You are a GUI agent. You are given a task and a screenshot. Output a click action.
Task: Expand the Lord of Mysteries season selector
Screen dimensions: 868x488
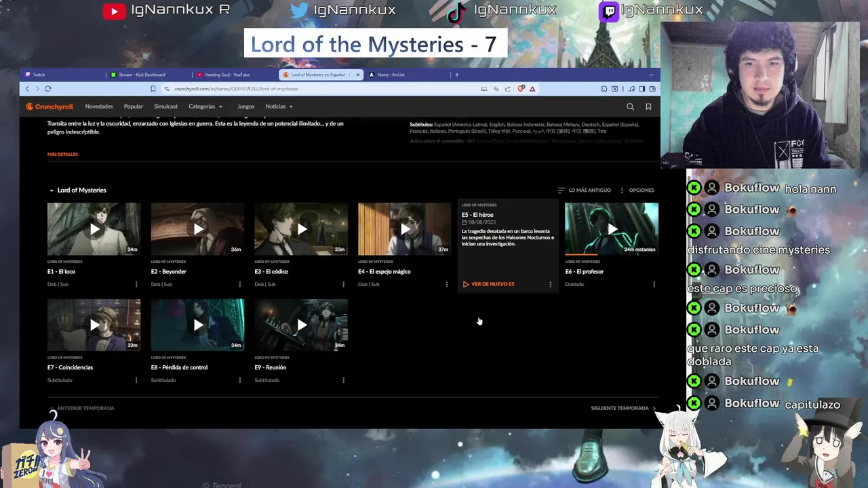pos(77,190)
